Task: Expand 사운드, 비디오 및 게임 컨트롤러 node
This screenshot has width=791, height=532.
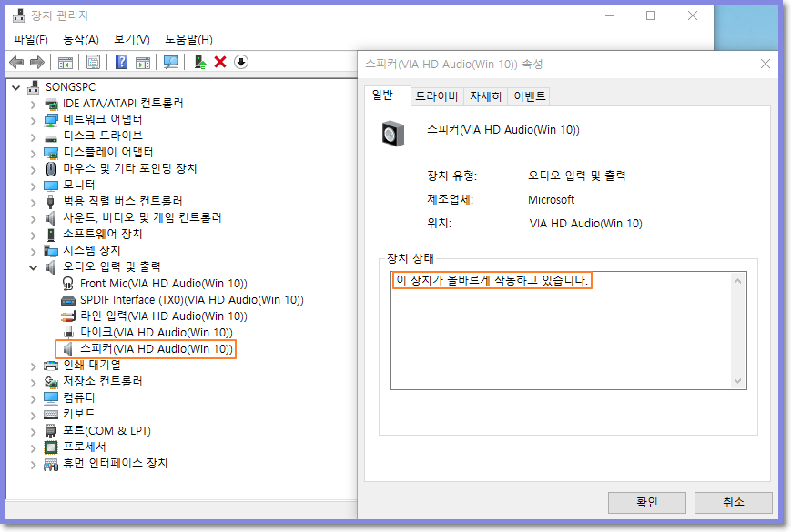Action: pyautogui.click(x=34, y=219)
